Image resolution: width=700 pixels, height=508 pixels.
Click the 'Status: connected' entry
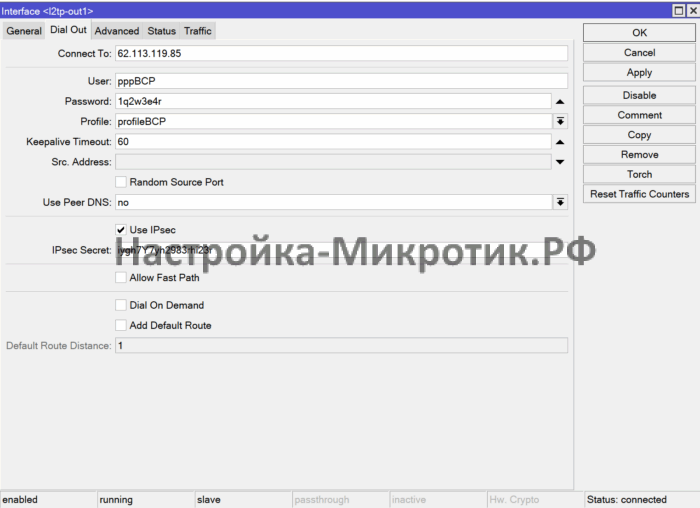click(x=641, y=500)
